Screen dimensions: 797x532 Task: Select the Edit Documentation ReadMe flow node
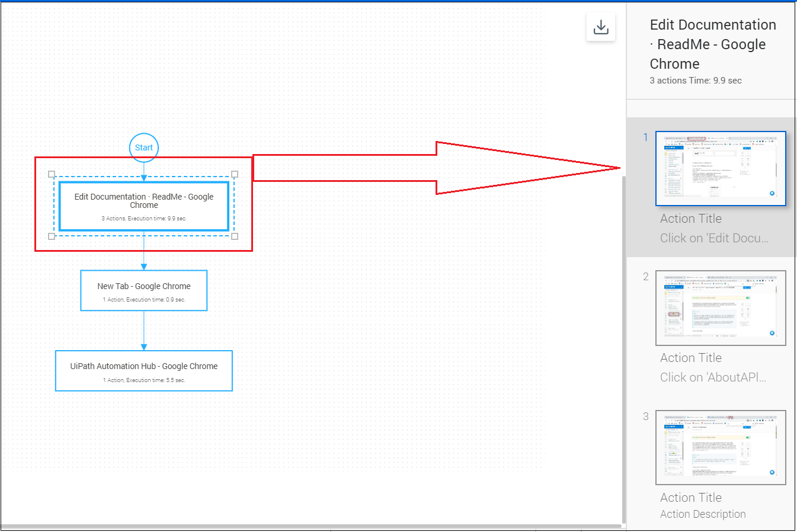click(144, 206)
